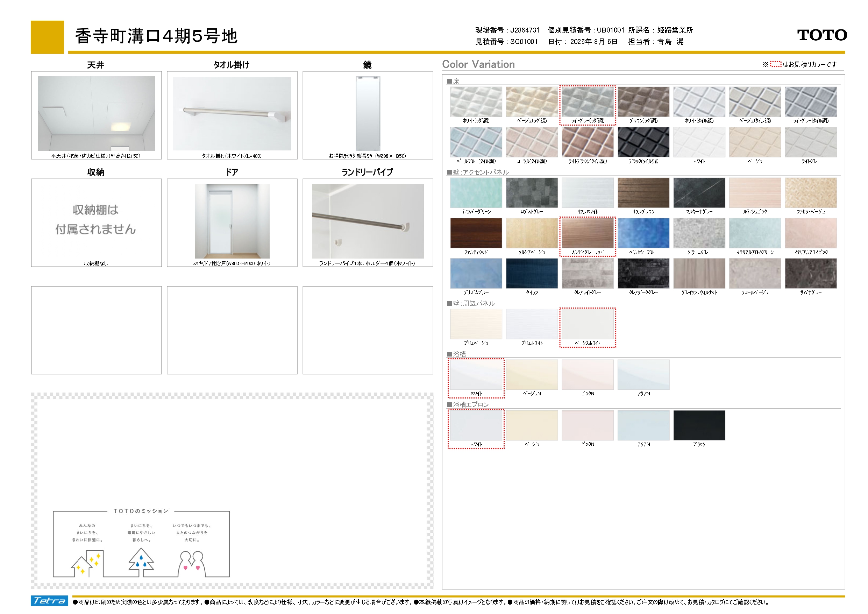Choose the ベルセシーブルー accent panel swatch
Image resolution: width=868 pixels, height=614 pixels.
643,233
